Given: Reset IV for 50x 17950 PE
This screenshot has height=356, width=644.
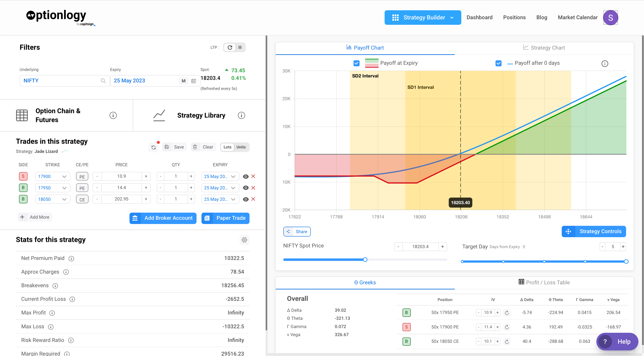Looking at the screenshot, I should pos(507,313).
